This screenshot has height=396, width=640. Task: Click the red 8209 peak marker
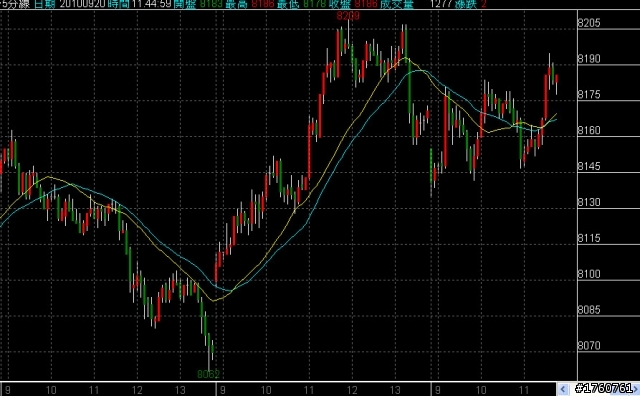[349, 16]
